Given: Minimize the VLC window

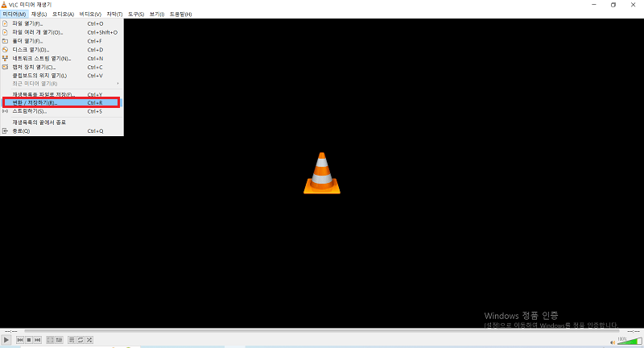Looking at the screenshot, I should (x=594, y=5).
